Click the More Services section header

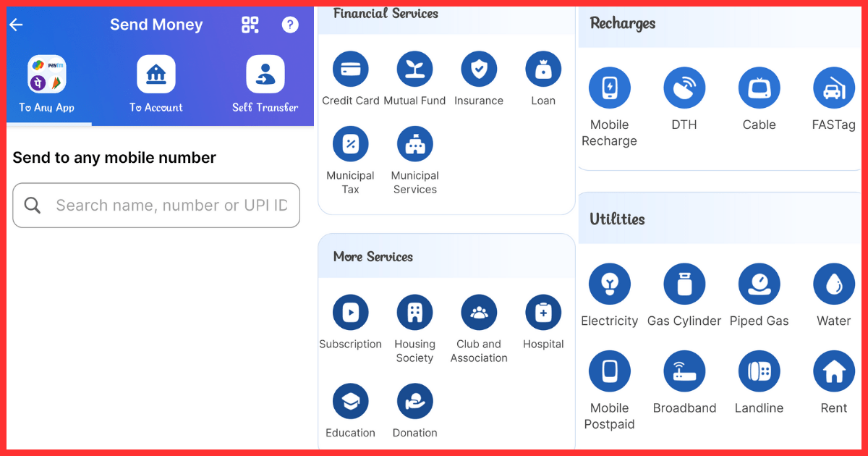coord(373,256)
